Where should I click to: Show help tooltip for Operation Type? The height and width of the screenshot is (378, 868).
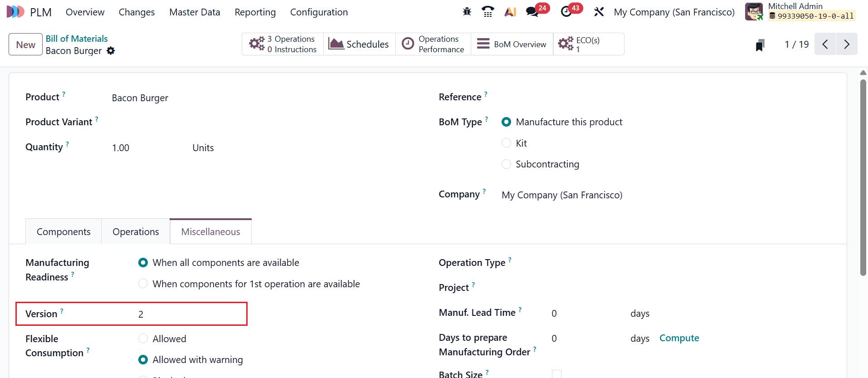tap(510, 260)
